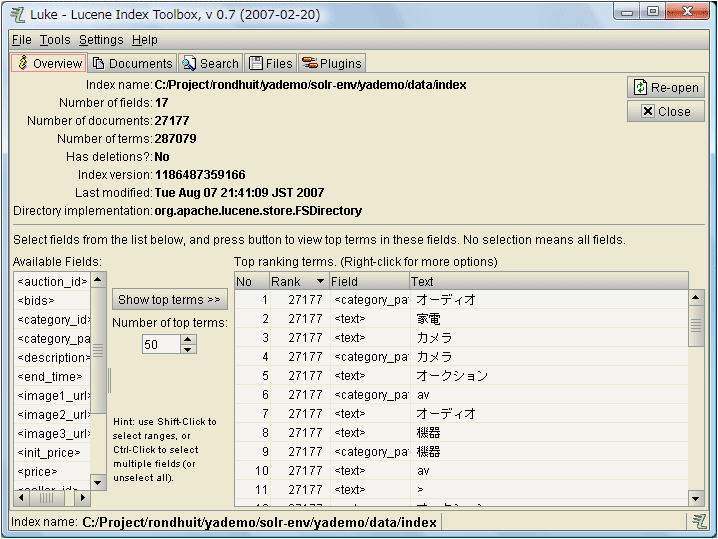Select term row 1 text オーディオ
The height and width of the screenshot is (539, 718).
[x=446, y=299]
